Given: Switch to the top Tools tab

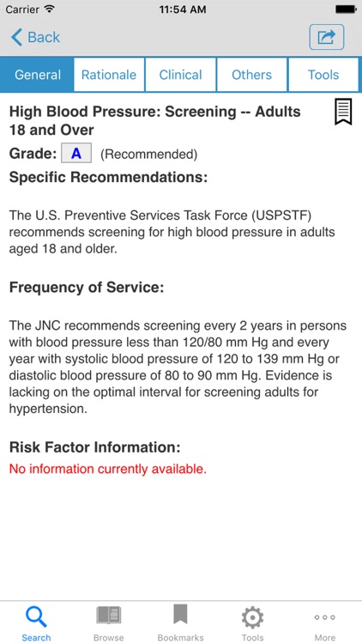Looking at the screenshot, I should click(x=323, y=75).
